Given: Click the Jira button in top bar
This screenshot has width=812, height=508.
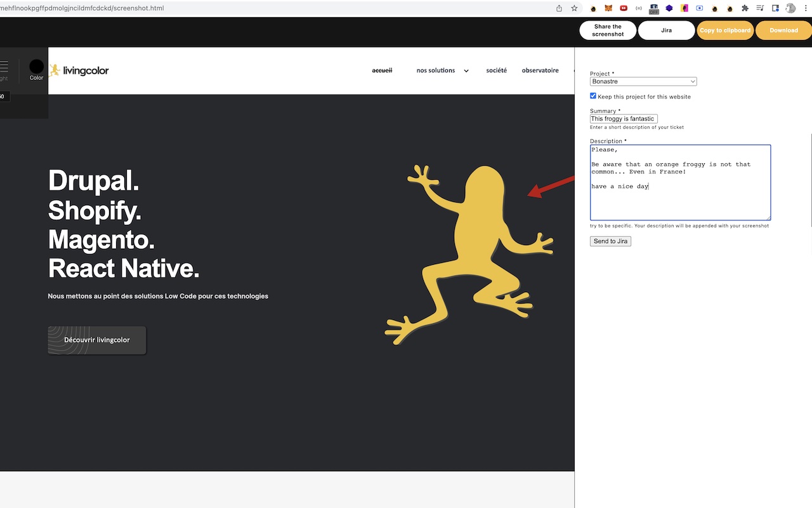Looking at the screenshot, I should (x=667, y=30).
